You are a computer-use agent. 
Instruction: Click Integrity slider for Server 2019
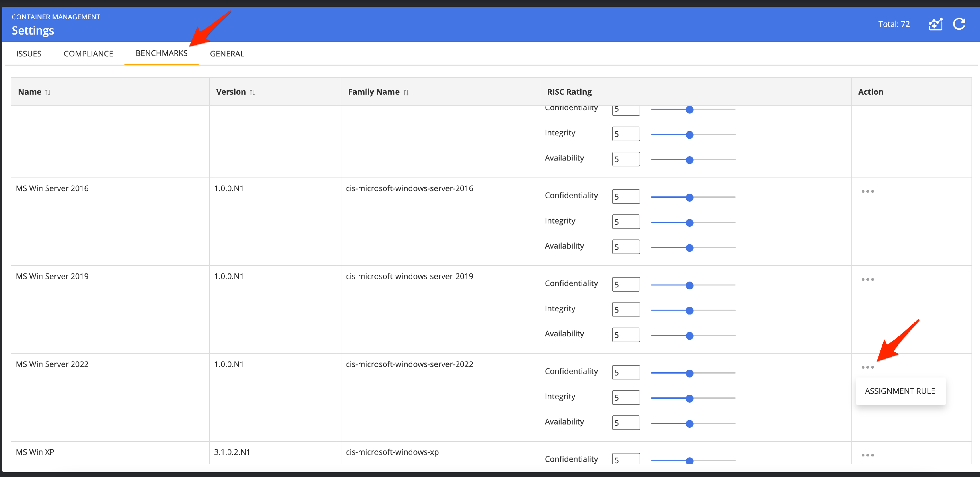689,311
